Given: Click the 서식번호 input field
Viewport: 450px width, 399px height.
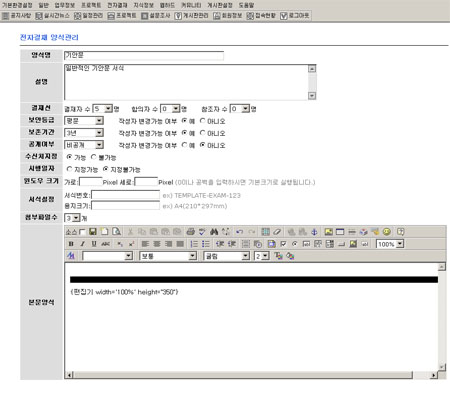Looking at the screenshot, I should [126, 195].
